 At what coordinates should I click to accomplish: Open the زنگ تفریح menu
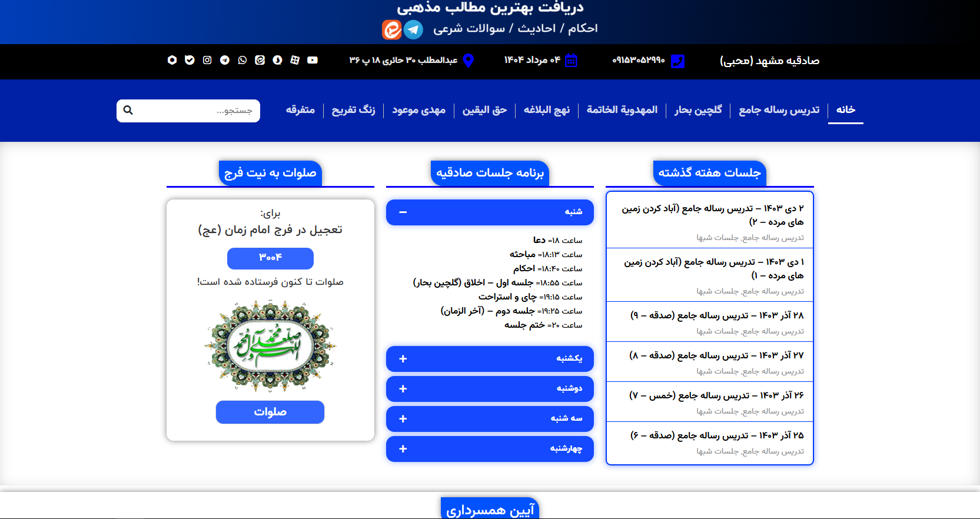click(353, 110)
